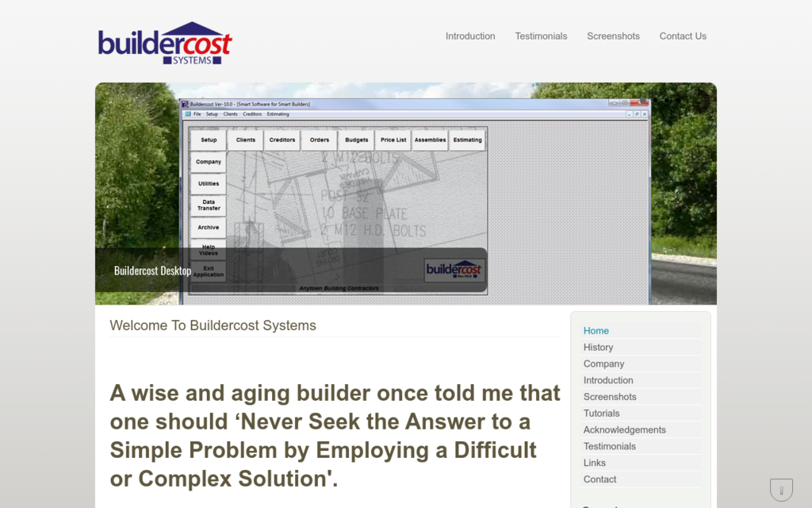Open the Tutorials sidebar link
The height and width of the screenshot is (508, 812).
[601, 414]
